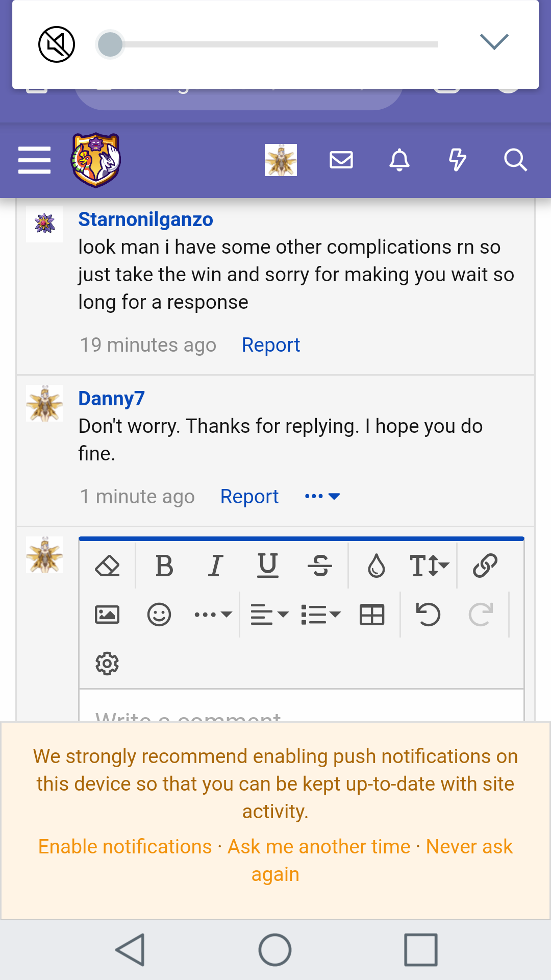Image resolution: width=551 pixels, height=980 pixels.
Task: Insert an image into the comment
Action: click(107, 615)
